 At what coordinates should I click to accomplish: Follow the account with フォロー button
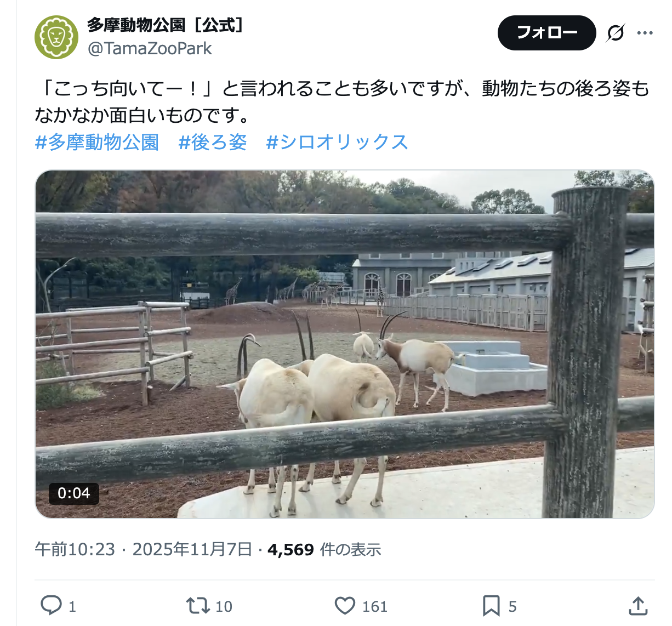[546, 33]
